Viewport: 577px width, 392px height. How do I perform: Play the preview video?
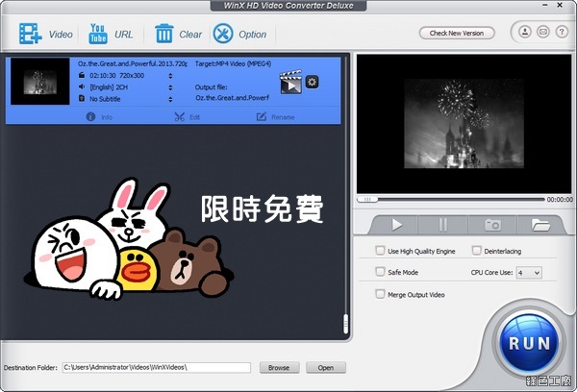pyautogui.click(x=396, y=225)
